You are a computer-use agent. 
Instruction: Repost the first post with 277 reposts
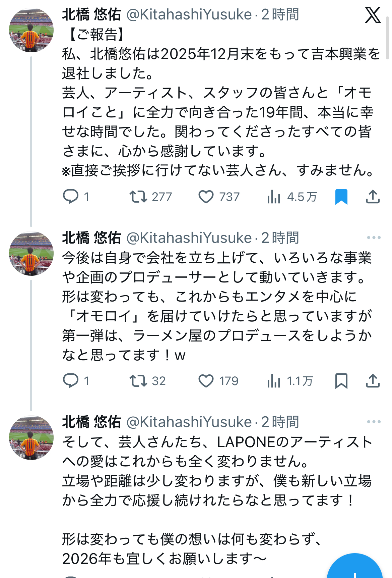click(138, 197)
